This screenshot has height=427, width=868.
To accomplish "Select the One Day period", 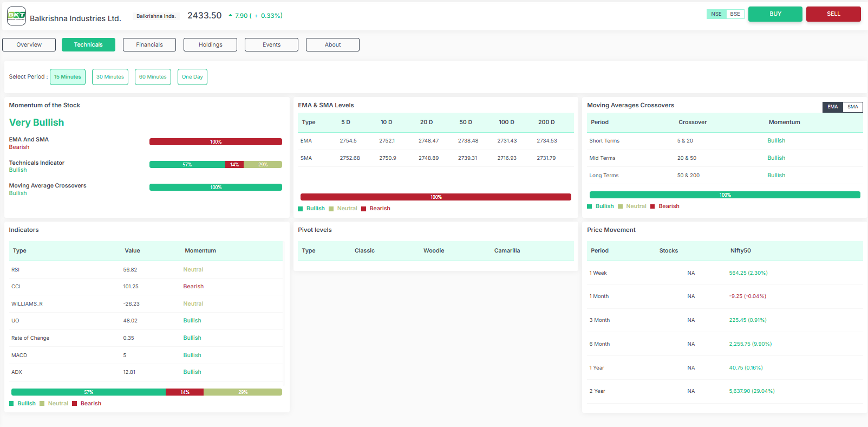I will (x=192, y=77).
